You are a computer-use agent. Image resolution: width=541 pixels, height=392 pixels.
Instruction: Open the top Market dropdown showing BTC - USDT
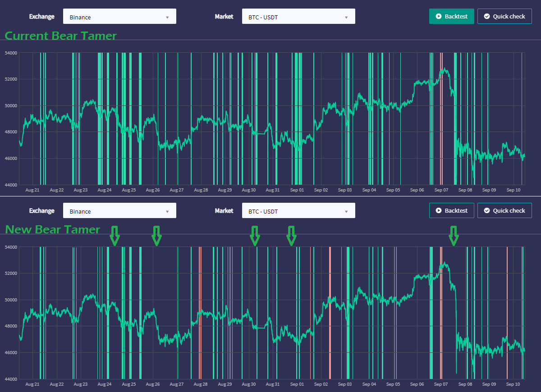[298, 17]
